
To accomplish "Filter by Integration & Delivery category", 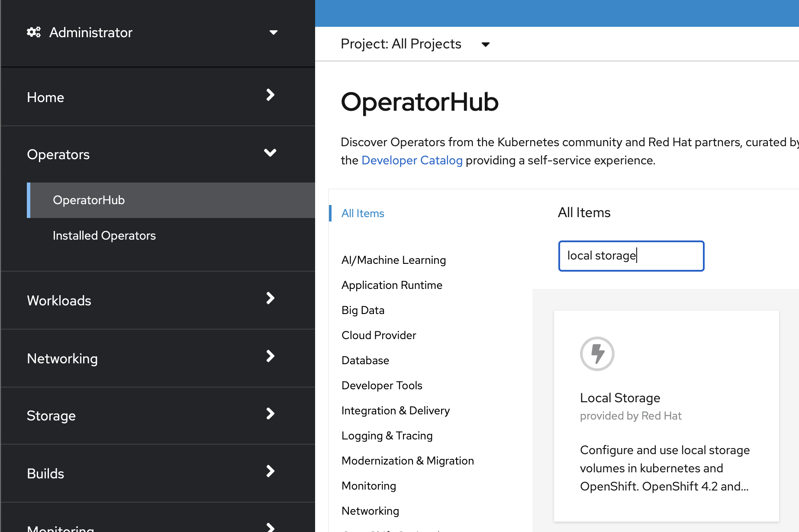I will (x=396, y=410).
